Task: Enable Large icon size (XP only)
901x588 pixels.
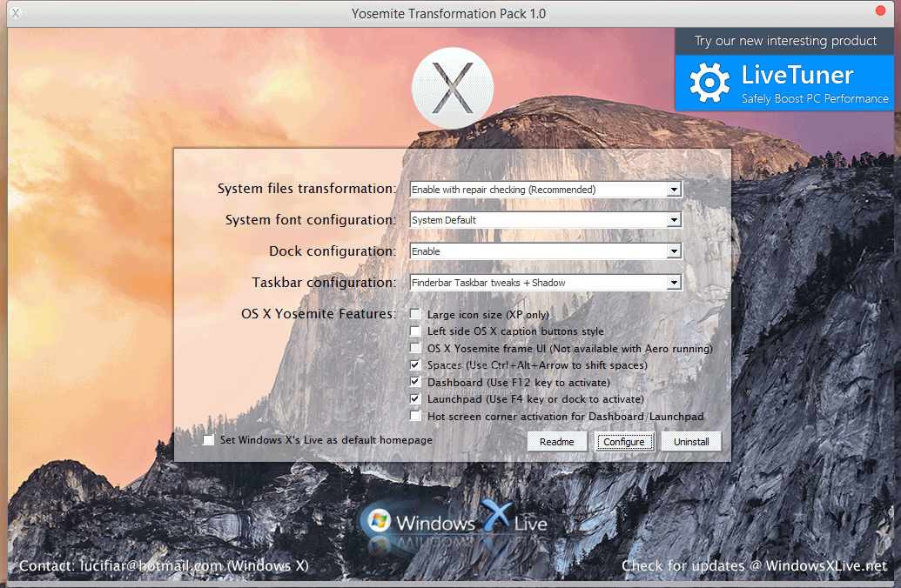Action: (415, 314)
